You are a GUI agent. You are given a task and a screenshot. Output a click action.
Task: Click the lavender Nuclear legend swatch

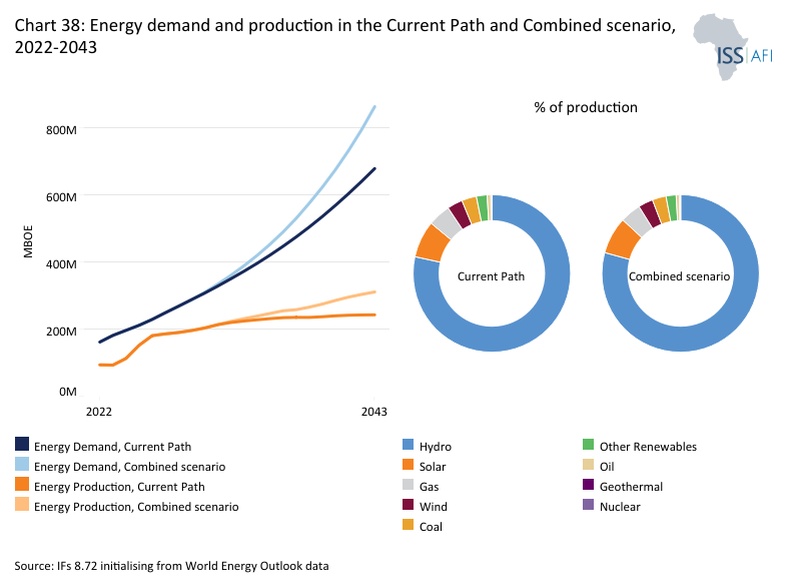pyautogui.click(x=588, y=505)
